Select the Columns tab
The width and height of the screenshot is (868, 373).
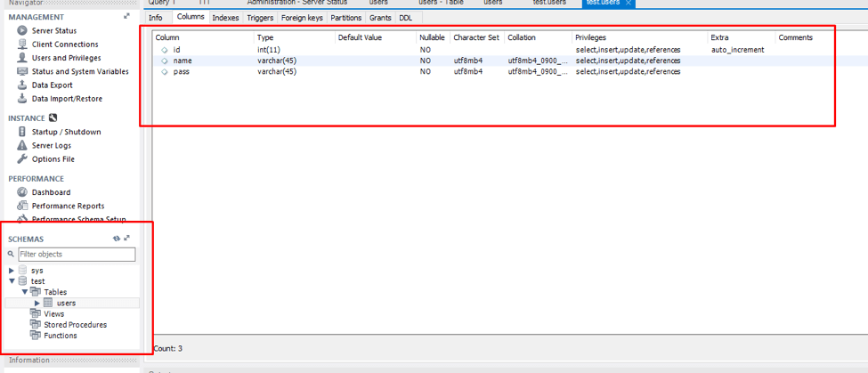(191, 17)
